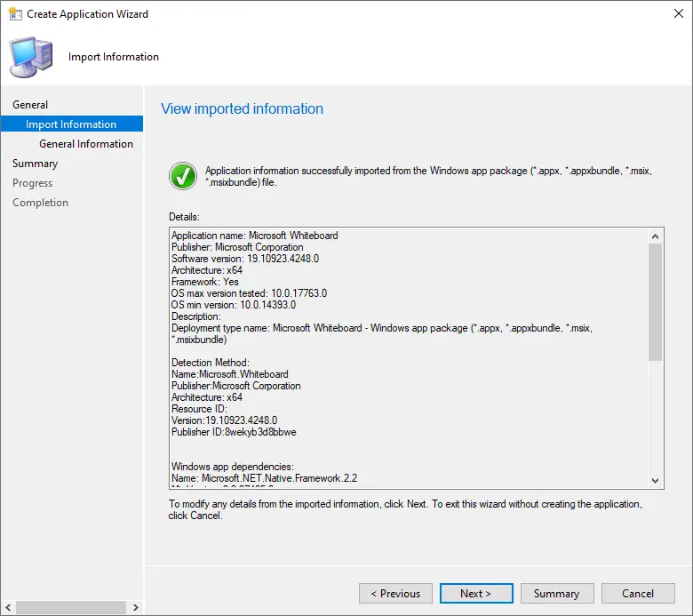Click 'Version:19.10923.4248.0' detection line

point(225,420)
